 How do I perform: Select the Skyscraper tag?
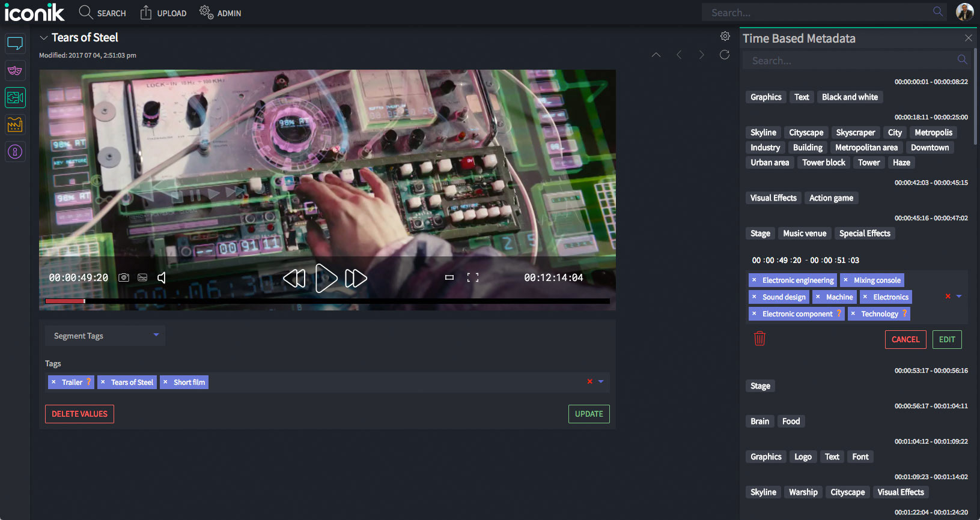[x=855, y=132]
